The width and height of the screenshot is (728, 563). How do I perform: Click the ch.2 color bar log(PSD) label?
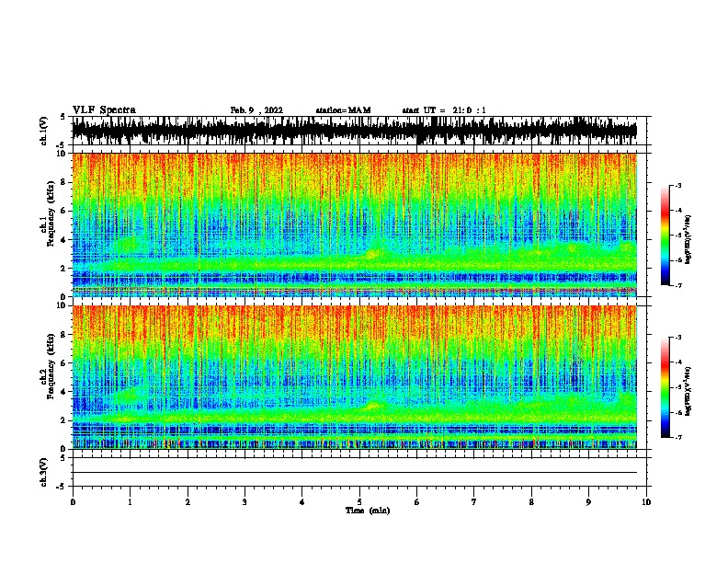(688, 392)
